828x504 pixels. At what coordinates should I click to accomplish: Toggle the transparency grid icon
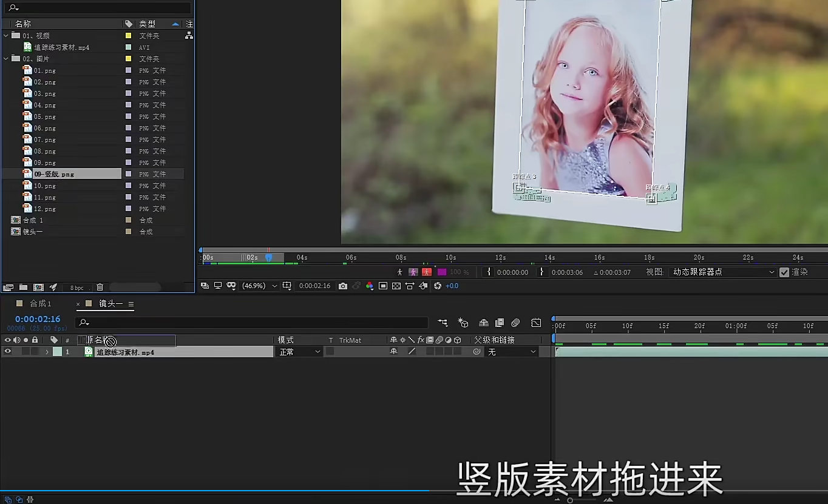pyautogui.click(x=396, y=286)
